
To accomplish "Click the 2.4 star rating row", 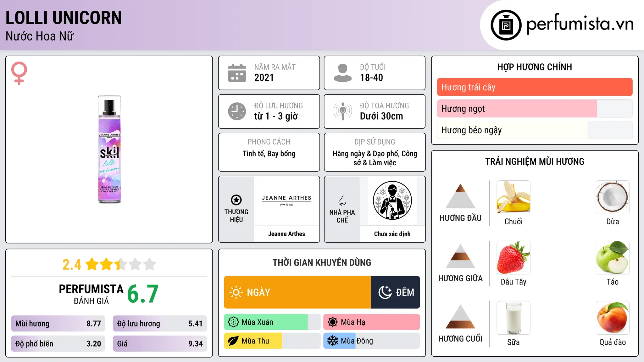I will coord(109,264).
